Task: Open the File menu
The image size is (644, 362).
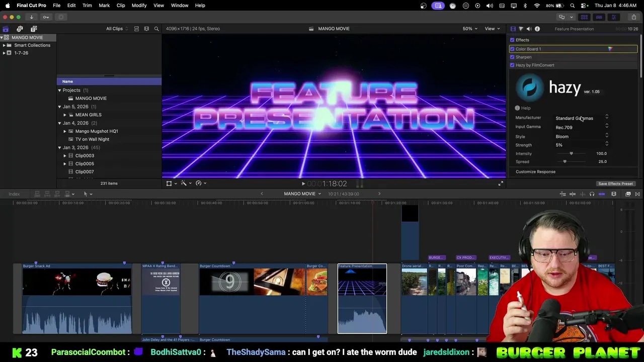Action: pyautogui.click(x=56, y=6)
